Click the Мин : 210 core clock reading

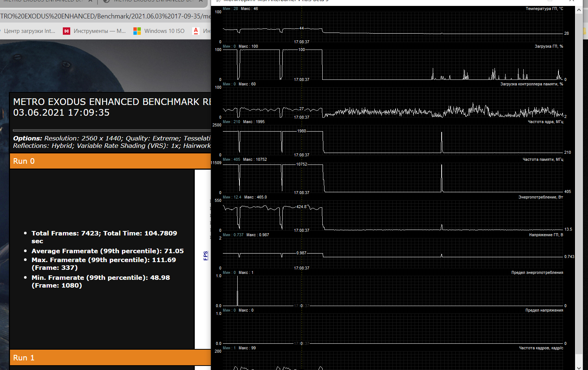point(232,122)
